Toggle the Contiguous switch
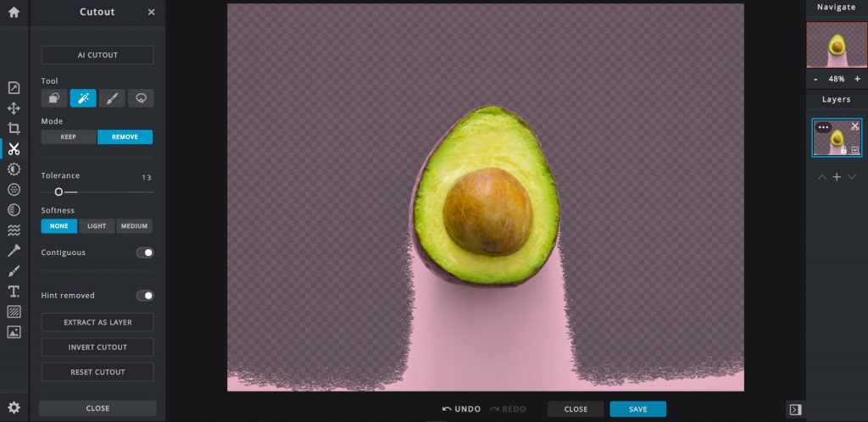This screenshot has width=868, height=422. coord(145,253)
